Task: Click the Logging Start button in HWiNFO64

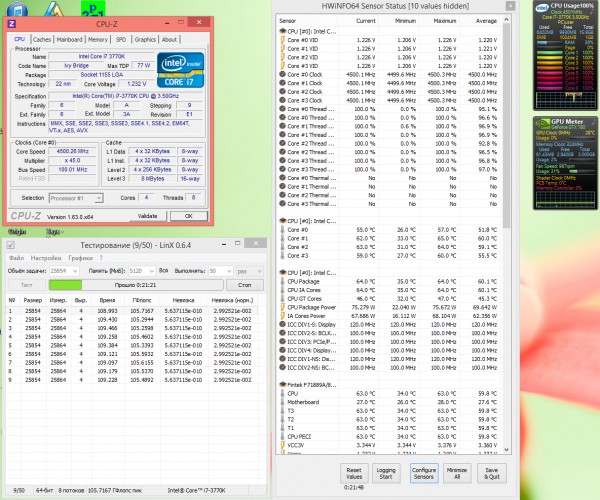Action: 386,473
